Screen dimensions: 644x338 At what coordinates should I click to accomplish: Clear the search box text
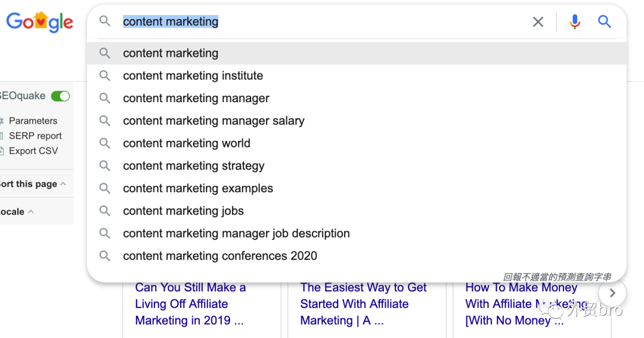538,22
